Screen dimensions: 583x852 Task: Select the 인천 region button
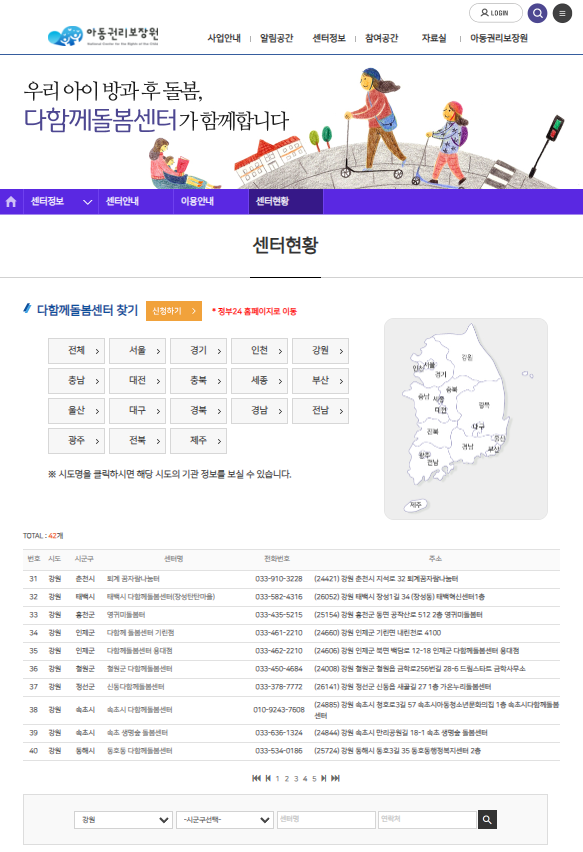coord(259,351)
